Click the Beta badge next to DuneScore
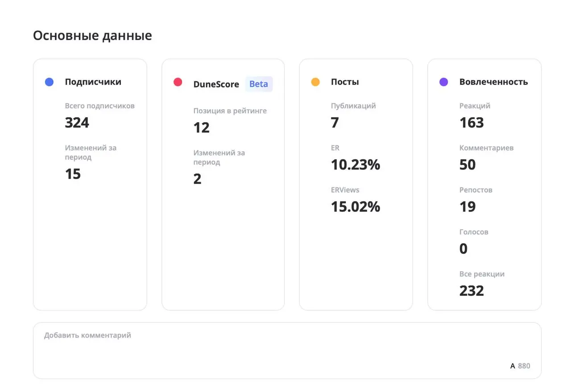571x392 pixels. pos(259,84)
